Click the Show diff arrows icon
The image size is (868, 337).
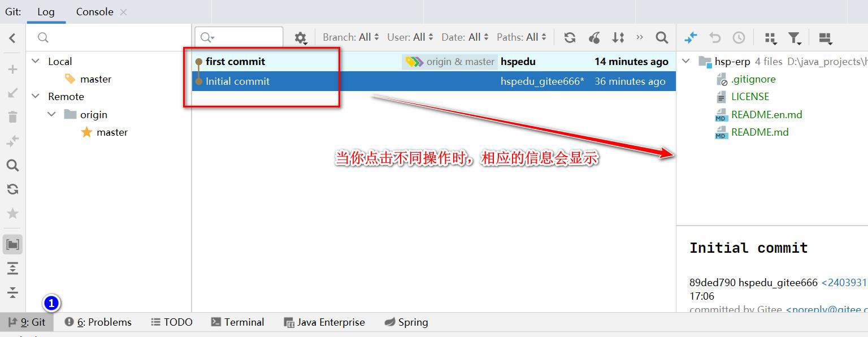click(691, 37)
